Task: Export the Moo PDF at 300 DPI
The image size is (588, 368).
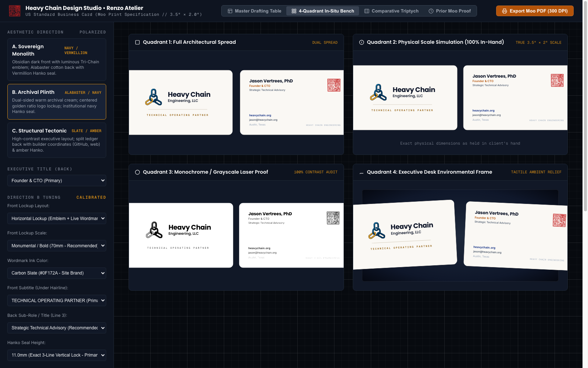Action: pyautogui.click(x=535, y=11)
